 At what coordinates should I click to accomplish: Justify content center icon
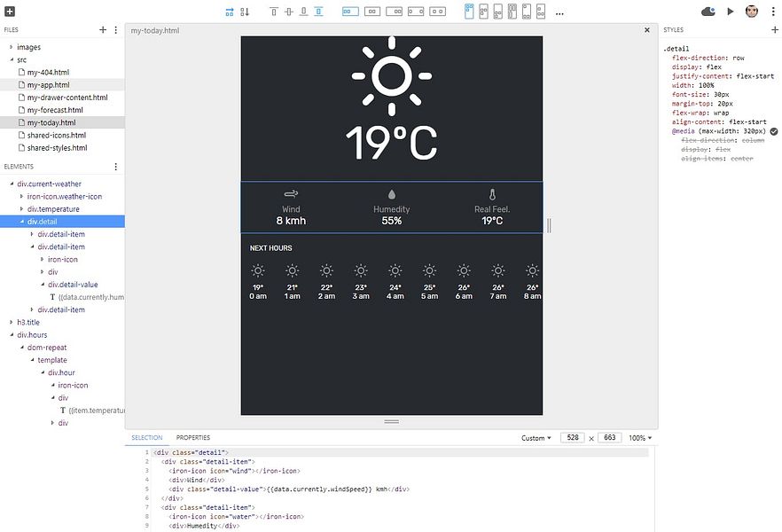point(372,12)
